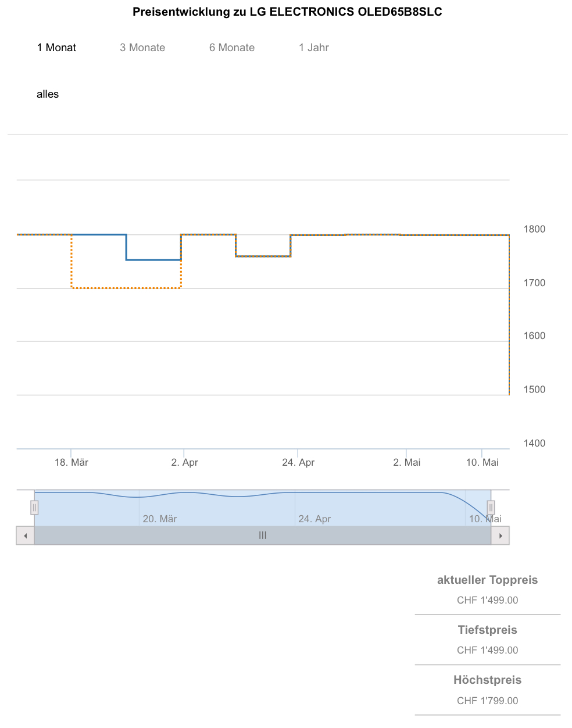Show the 6 Monate price history
The height and width of the screenshot is (728, 572).
[232, 48]
